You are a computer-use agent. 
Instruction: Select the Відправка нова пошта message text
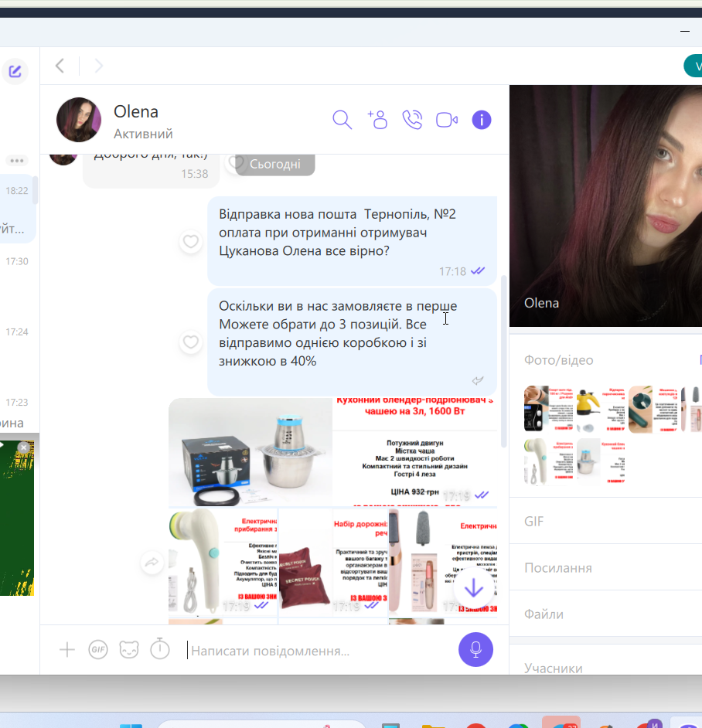[x=337, y=233]
